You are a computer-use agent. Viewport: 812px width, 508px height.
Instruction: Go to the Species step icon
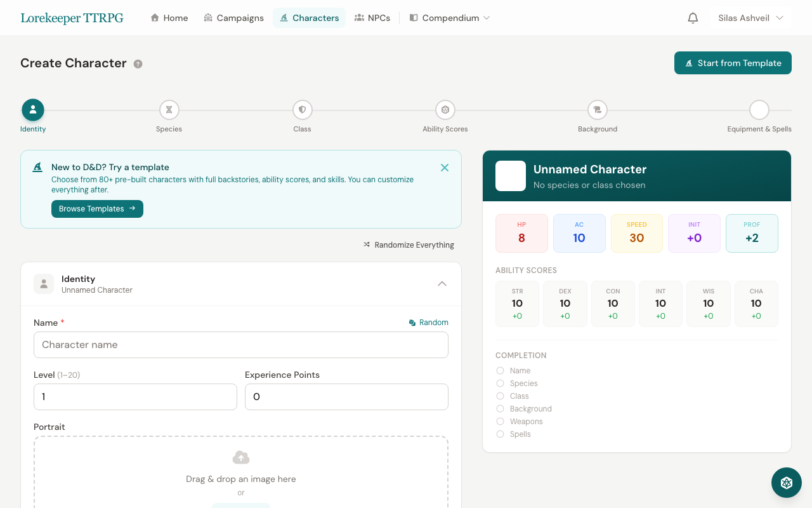tap(169, 110)
